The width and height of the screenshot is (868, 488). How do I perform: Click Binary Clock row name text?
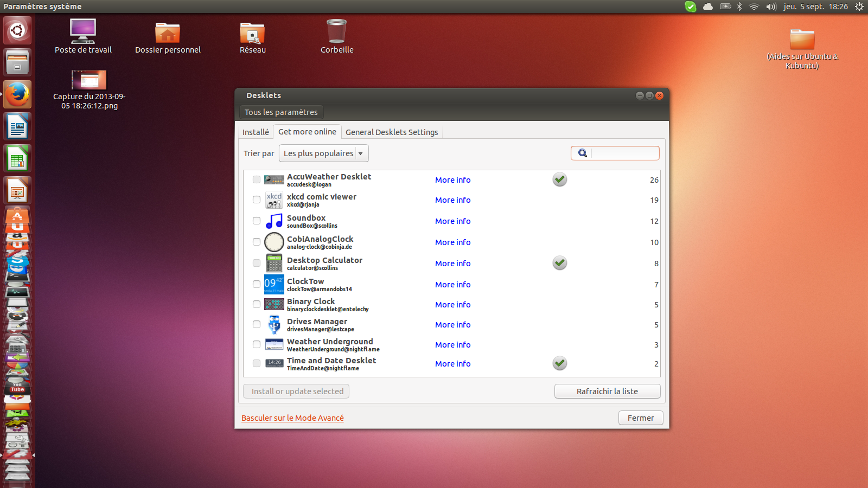point(311,301)
